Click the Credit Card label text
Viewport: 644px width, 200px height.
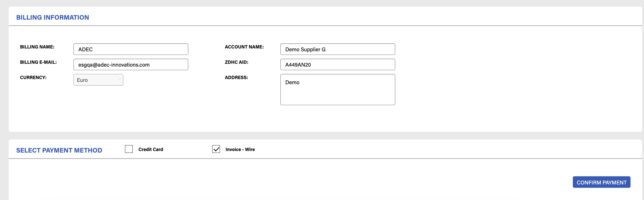(151, 149)
